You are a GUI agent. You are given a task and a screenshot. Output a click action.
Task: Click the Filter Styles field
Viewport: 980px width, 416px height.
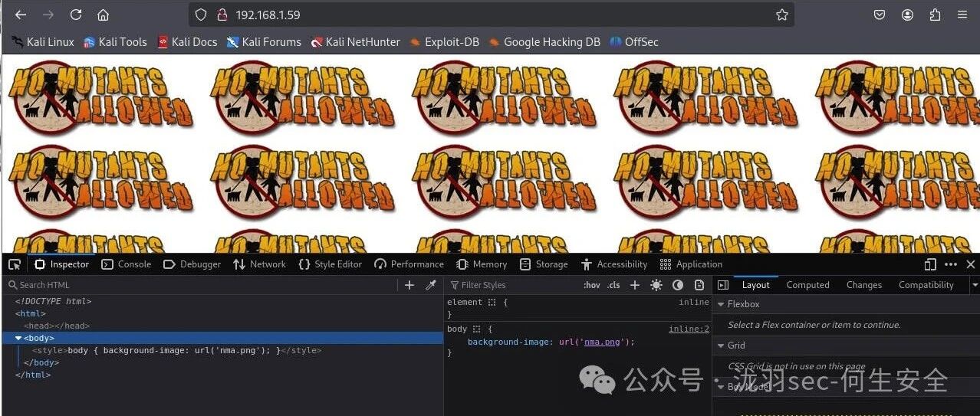pyautogui.click(x=511, y=285)
